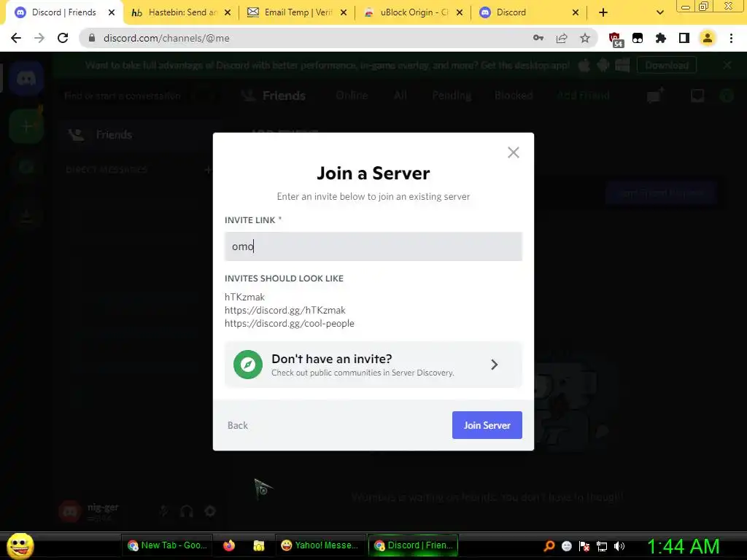The image size is (747, 560).
Task: Click the network tray icon
Action: click(602, 546)
